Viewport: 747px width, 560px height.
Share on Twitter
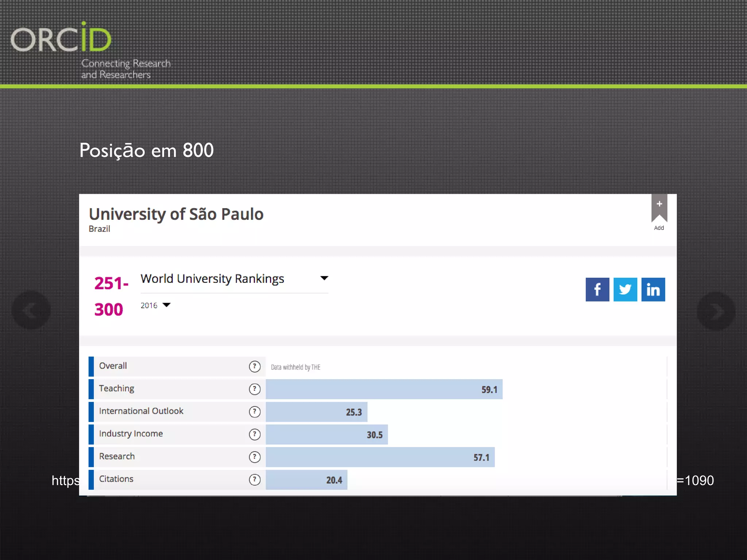click(625, 289)
